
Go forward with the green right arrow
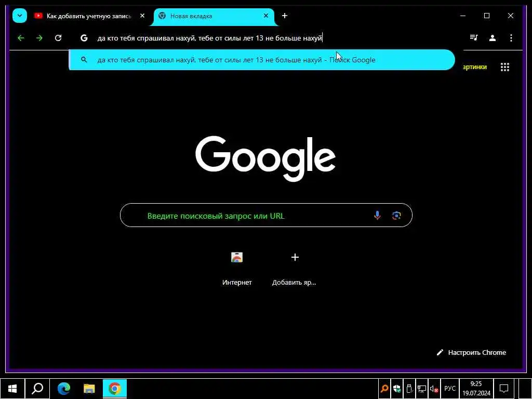click(x=39, y=38)
